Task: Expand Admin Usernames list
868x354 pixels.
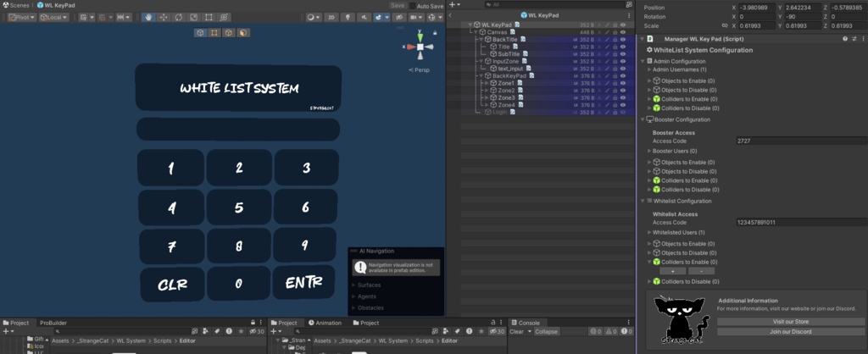Action: point(649,69)
